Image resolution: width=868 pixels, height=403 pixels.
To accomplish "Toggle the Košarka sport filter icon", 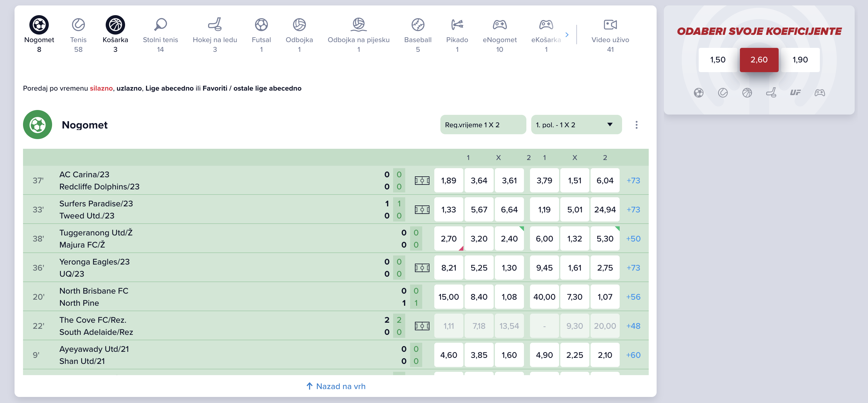I will pos(115,25).
